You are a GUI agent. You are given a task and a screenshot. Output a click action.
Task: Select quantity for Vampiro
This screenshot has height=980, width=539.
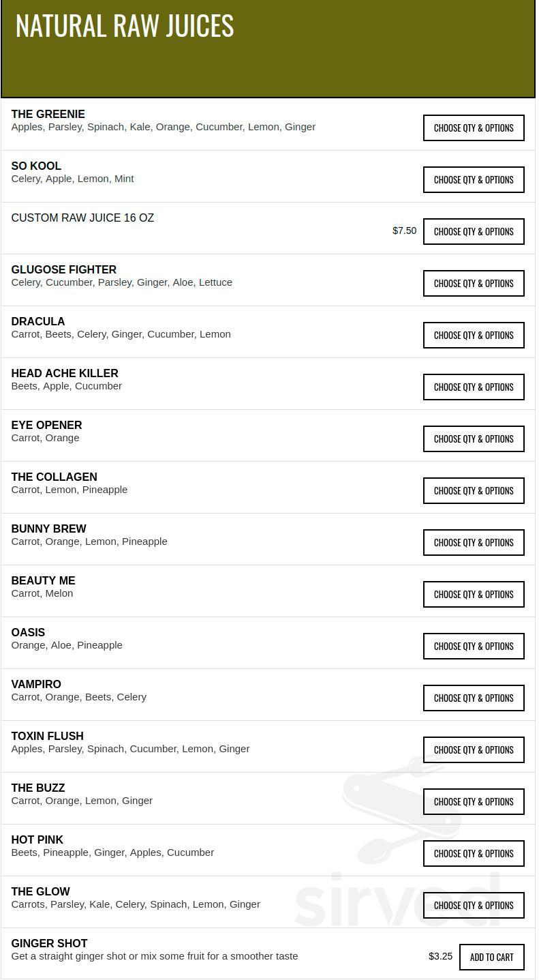tap(474, 698)
